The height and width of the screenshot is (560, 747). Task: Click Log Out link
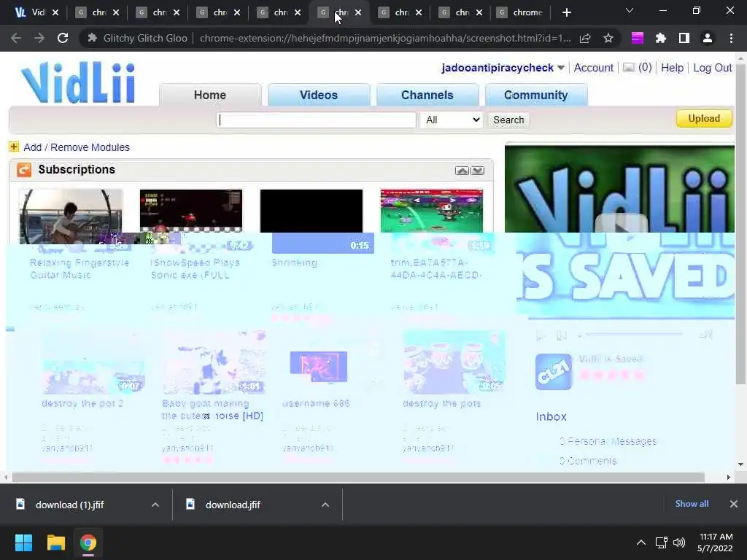(712, 68)
